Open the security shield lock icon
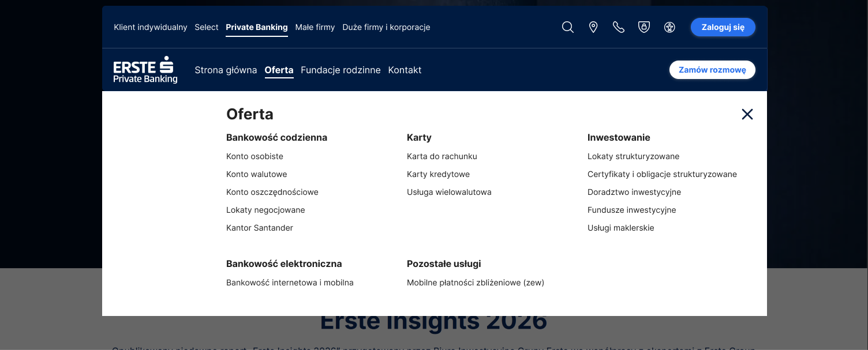The width and height of the screenshot is (868, 350). (644, 27)
